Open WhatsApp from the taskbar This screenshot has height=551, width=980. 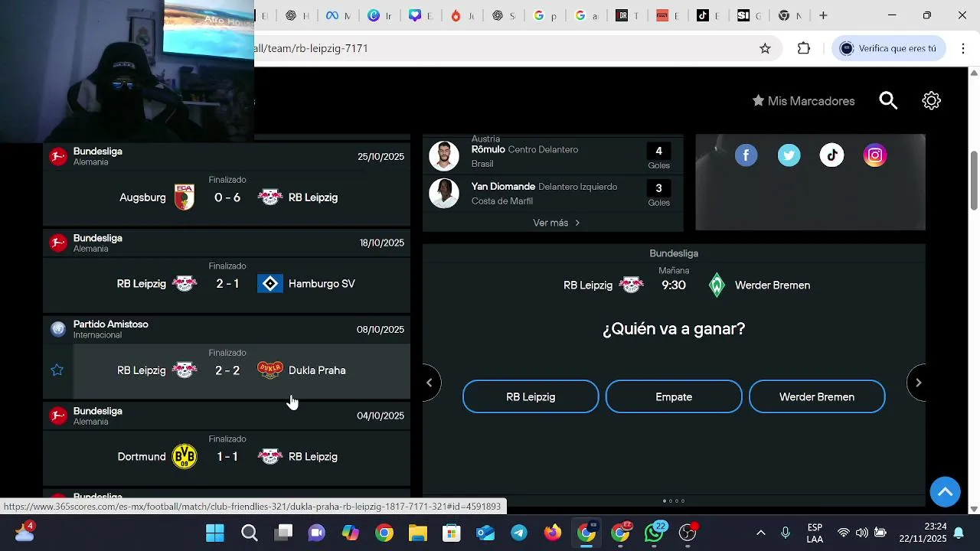click(654, 533)
